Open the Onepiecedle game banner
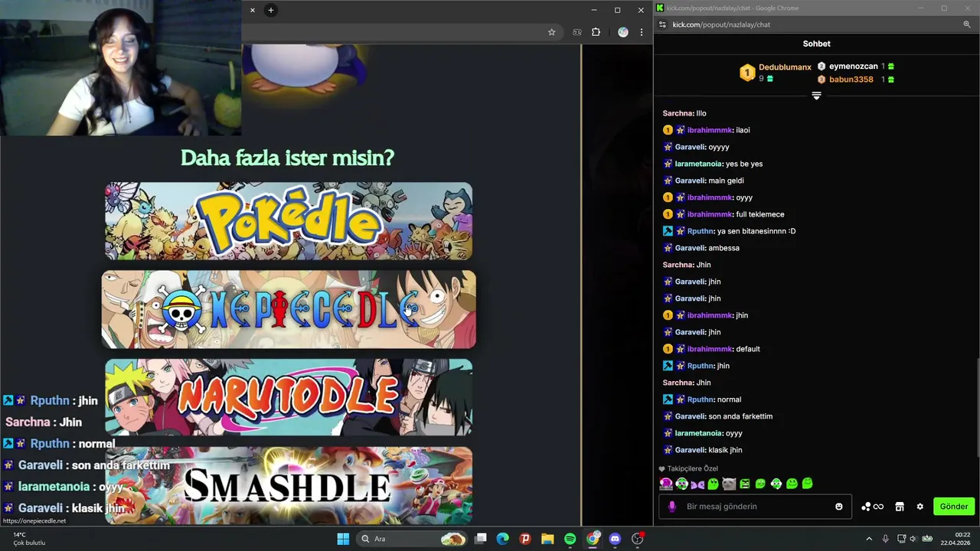This screenshot has width=980, height=551. (289, 309)
